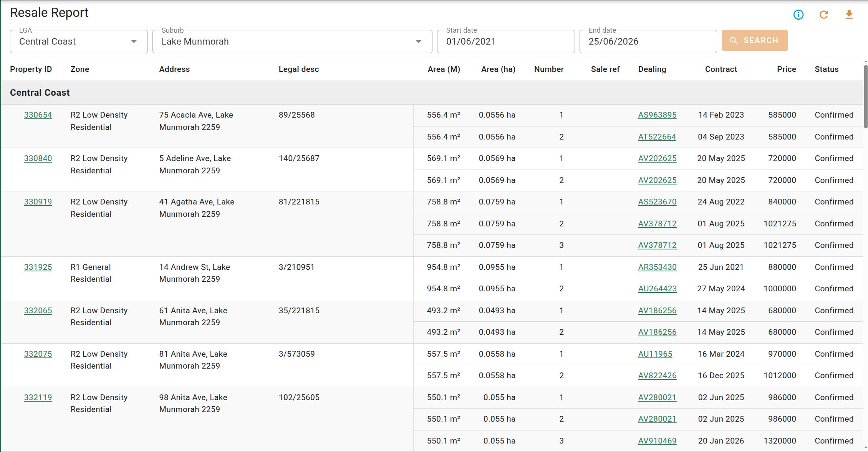
Task: Open property 331925 link
Action: tap(38, 267)
